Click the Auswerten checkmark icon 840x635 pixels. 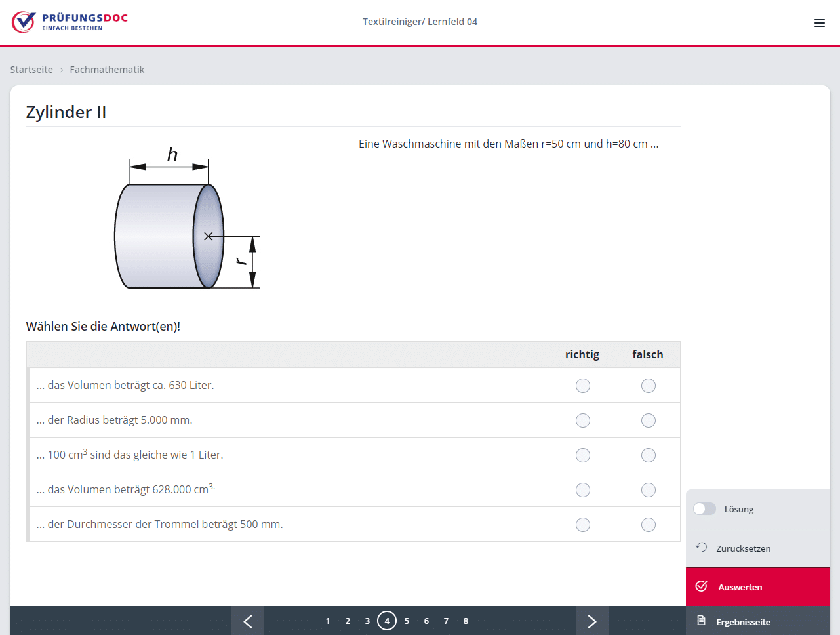[701, 586]
